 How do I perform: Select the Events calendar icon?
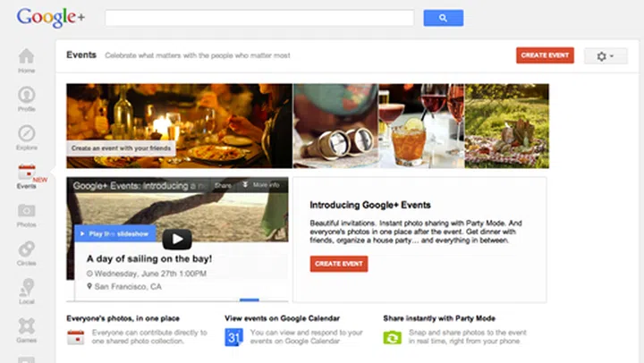[x=27, y=173]
